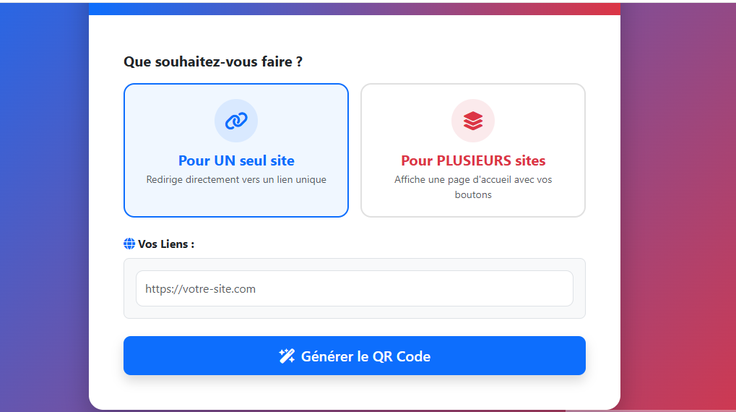Click the globe icon beside Vos Liens
736x412 pixels.
coord(129,244)
